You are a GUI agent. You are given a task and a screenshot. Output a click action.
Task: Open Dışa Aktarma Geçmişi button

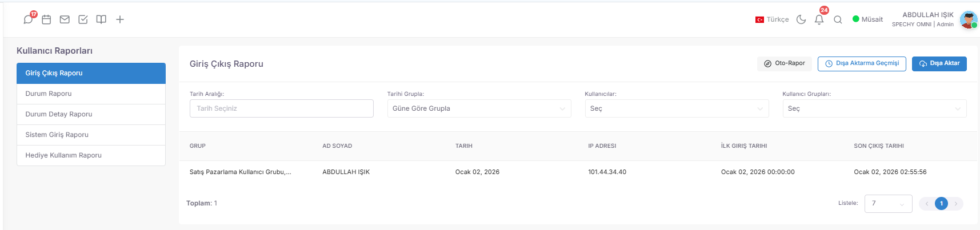pyautogui.click(x=862, y=63)
